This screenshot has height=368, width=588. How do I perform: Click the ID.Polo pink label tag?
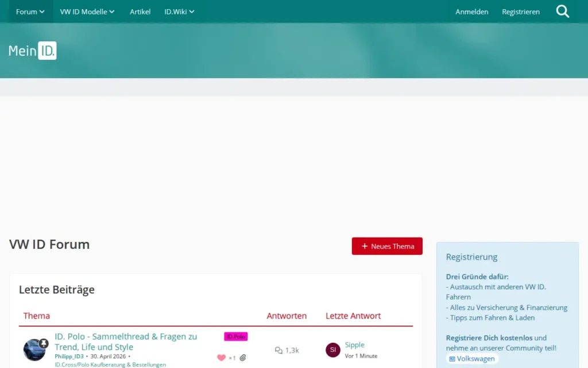coord(236,336)
